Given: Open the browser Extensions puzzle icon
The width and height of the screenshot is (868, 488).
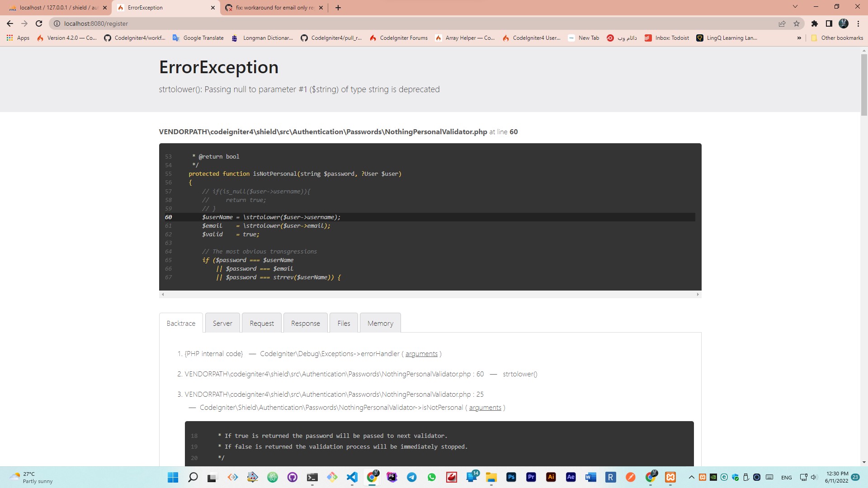Looking at the screenshot, I should 815,23.
